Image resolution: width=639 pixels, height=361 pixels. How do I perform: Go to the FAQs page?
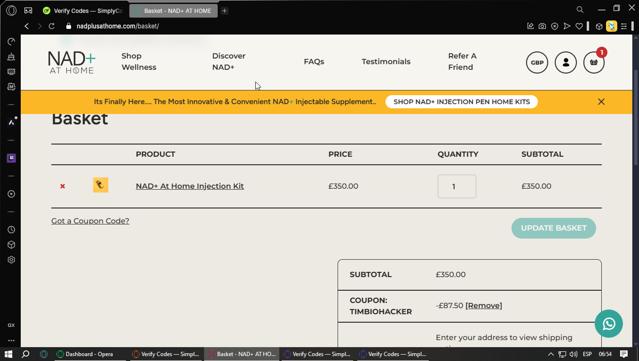tap(314, 62)
